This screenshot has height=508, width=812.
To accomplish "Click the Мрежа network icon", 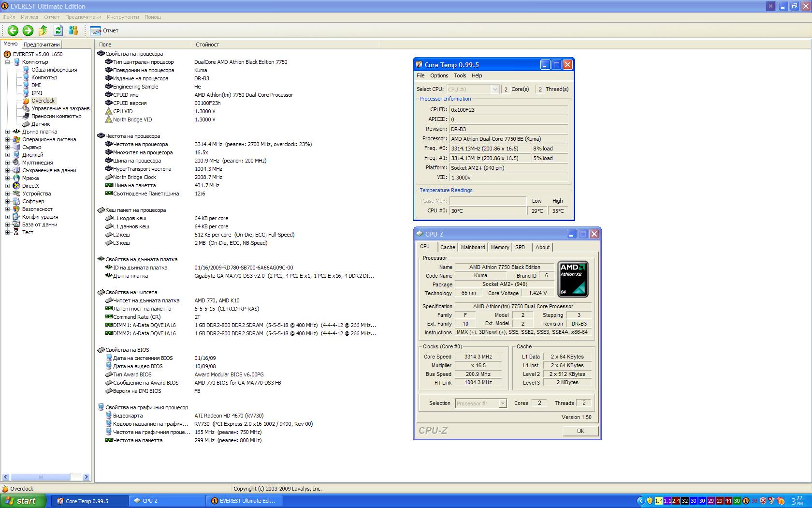I will (x=16, y=178).
